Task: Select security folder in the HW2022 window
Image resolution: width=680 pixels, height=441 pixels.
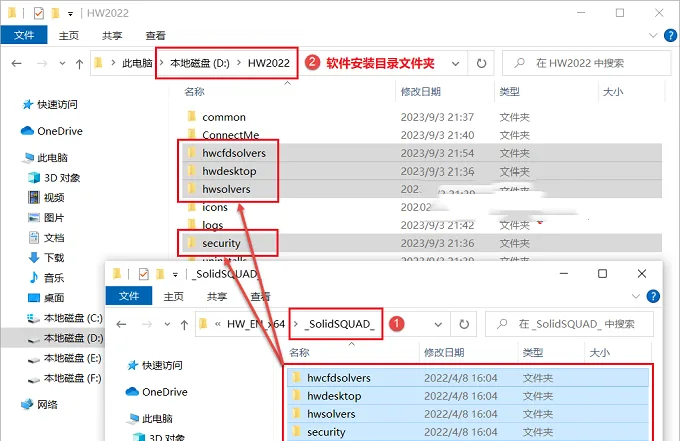Action: click(221, 243)
